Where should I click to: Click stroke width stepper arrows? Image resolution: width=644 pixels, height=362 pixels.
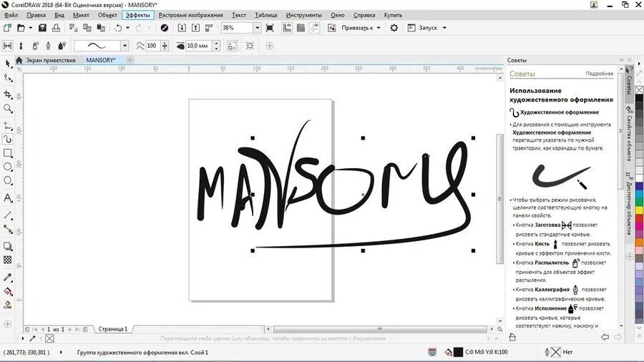pyautogui.click(x=216, y=46)
